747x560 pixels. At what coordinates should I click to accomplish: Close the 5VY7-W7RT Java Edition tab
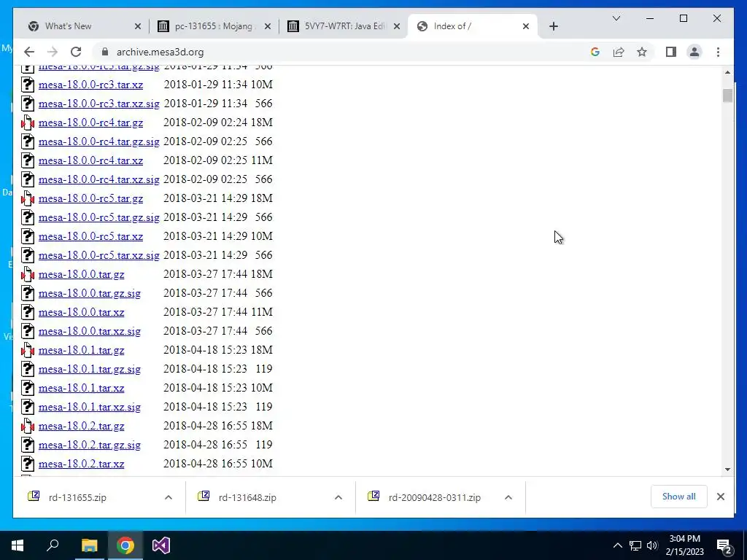(396, 26)
